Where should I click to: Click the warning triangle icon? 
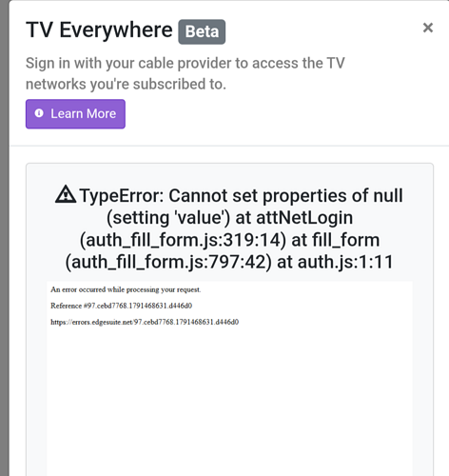point(66,194)
